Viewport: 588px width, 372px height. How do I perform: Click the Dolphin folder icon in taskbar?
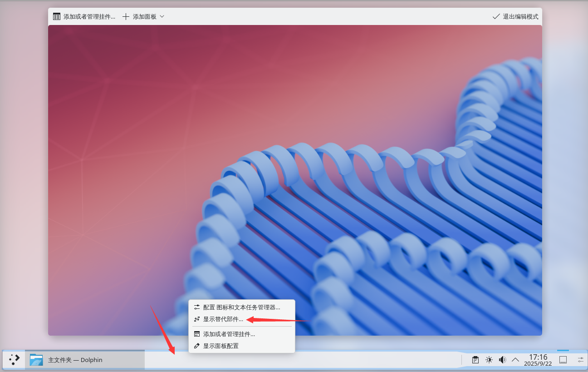point(36,360)
